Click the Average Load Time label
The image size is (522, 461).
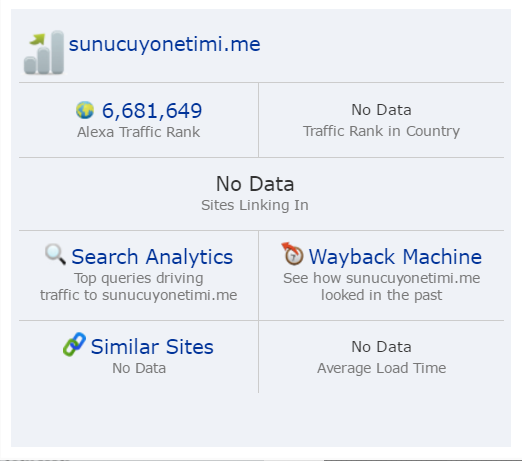(x=381, y=368)
